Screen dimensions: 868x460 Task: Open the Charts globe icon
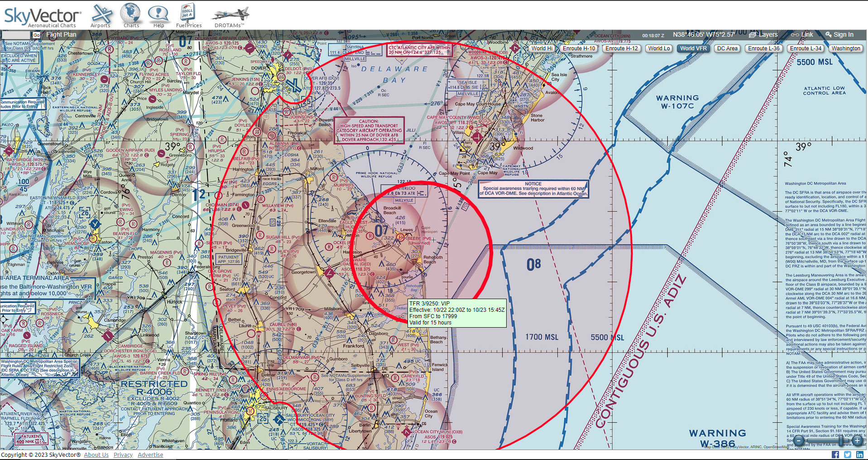[x=131, y=13]
